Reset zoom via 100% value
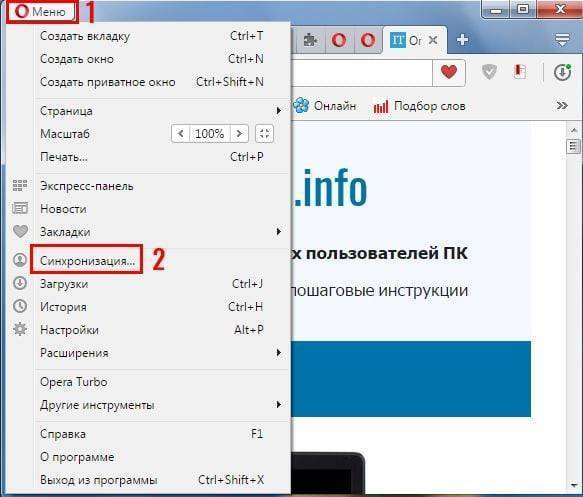This screenshot has width=583, height=497. (x=210, y=133)
